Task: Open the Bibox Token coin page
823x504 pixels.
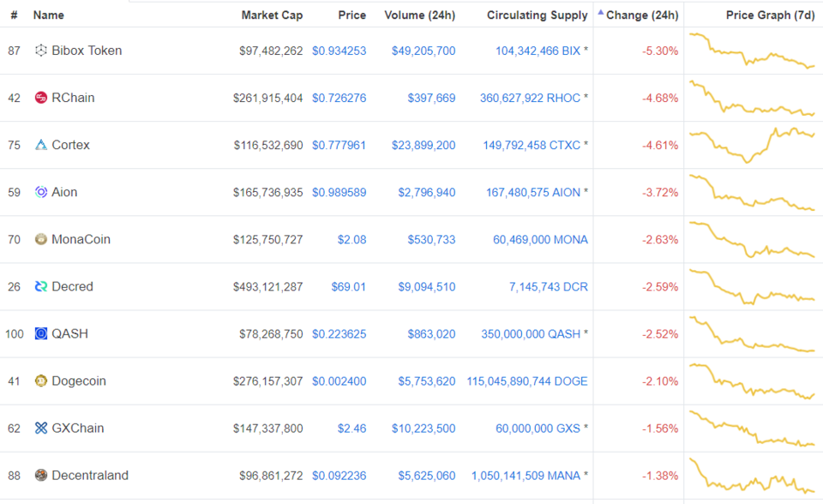Action: click(87, 51)
